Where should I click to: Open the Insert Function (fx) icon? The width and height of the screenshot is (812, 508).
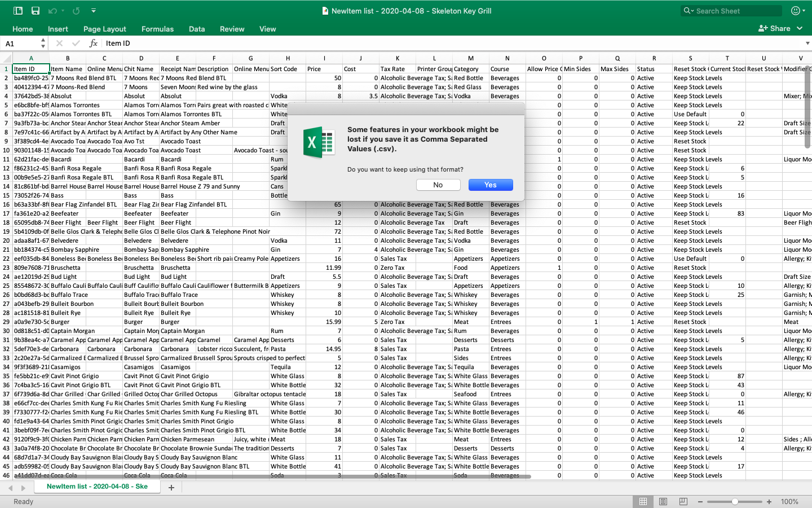(94, 43)
